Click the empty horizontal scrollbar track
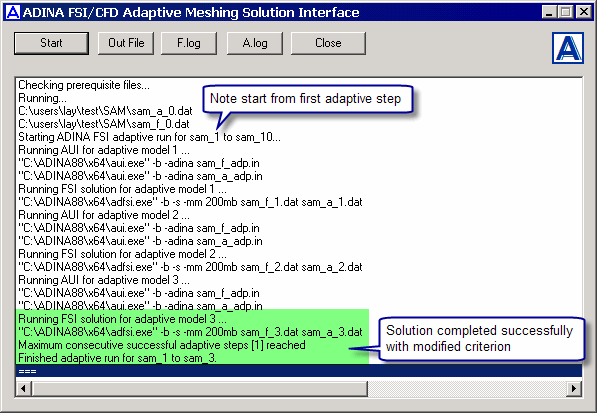The height and width of the screenshot is (413, 597). tap(467, 389)
